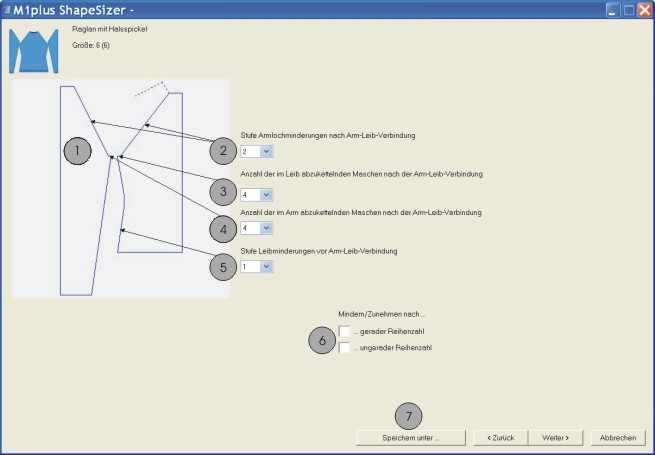Click callout circle 6 beside the checkboxes
This screenshot has height=455, width=655.
click(x=322, y=340)
